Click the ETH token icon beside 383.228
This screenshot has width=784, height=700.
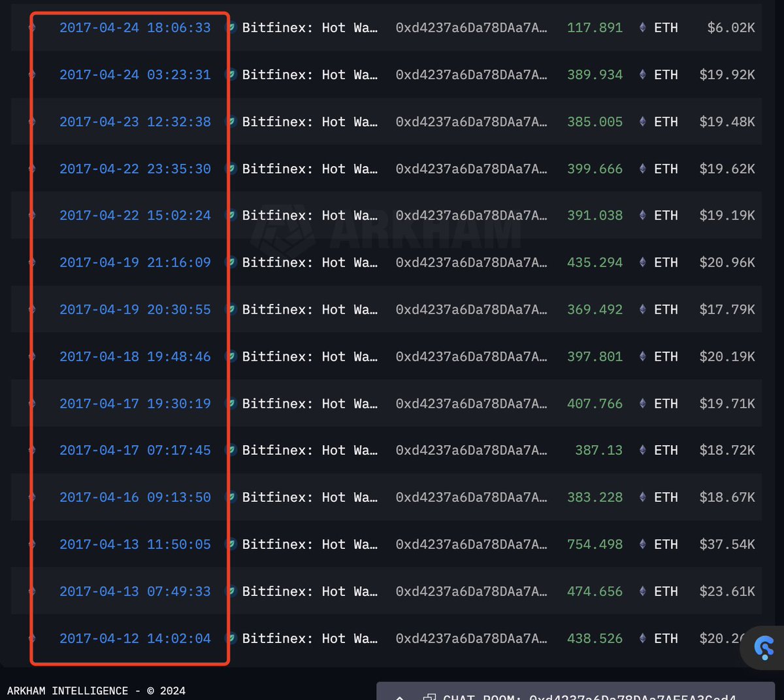(x=642, y=497)
